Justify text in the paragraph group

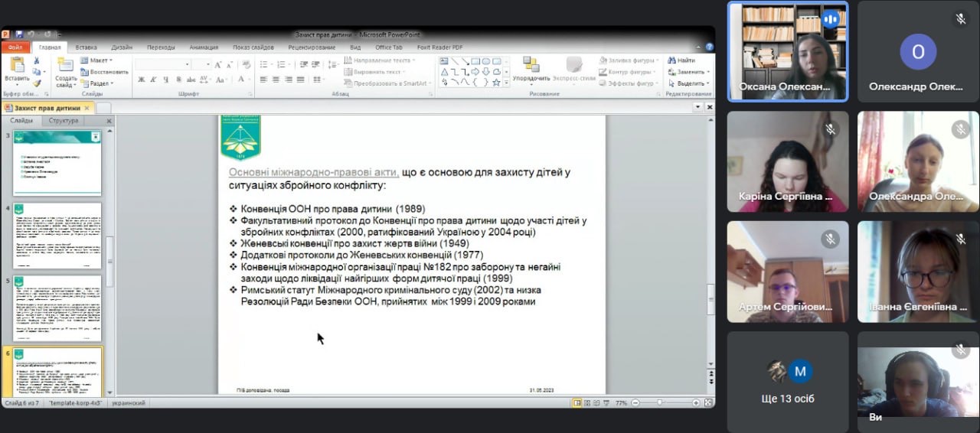click(302, 80)
